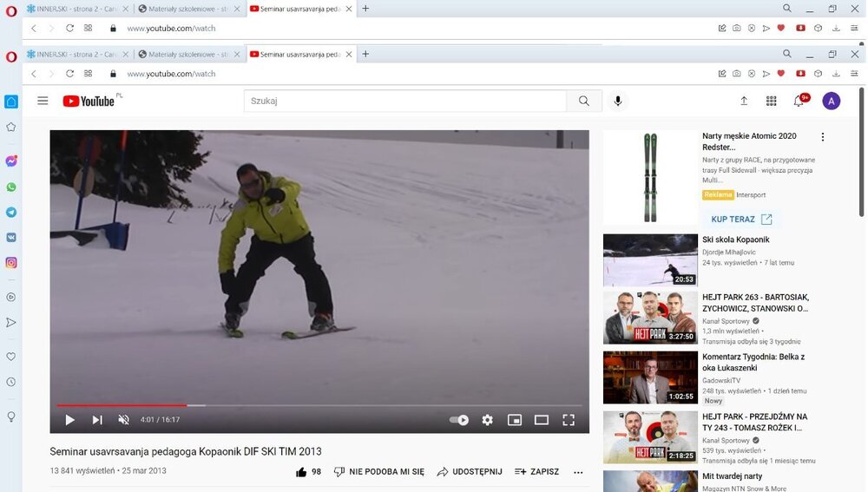This screenshot has height=492, width=868.
Task: Toggle theater mode in the player
Action: [542, 420]
